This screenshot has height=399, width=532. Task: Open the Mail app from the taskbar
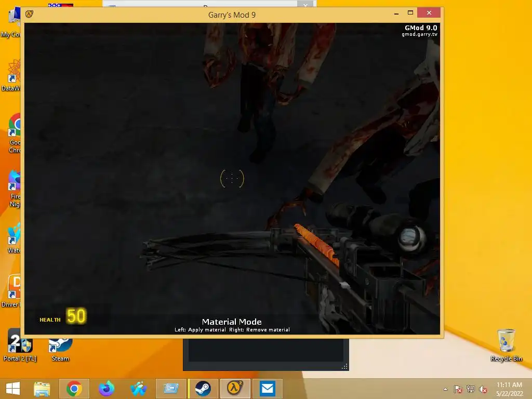(268, 389)
